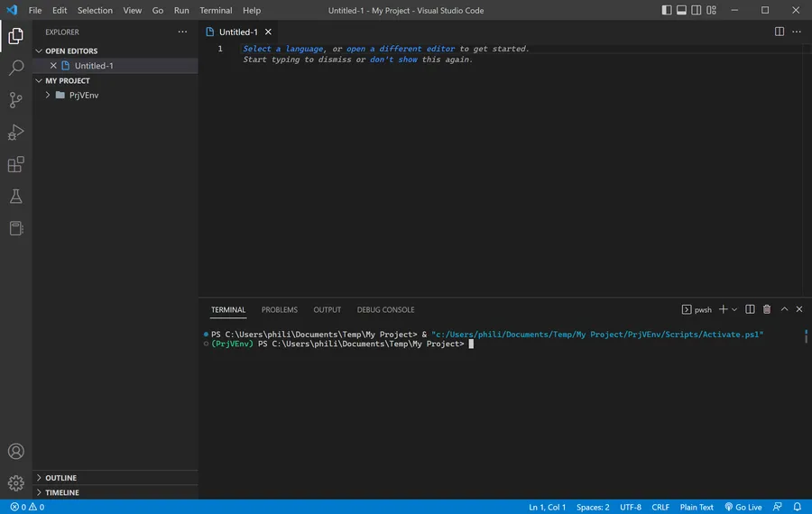
Task: Open the Edit menu
Action: [x=60, y=10]
